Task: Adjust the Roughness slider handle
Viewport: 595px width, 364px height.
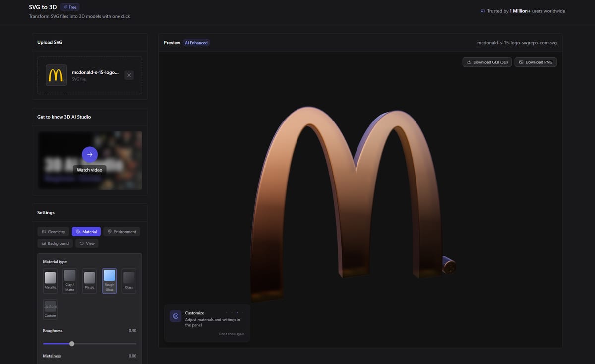Action: tap(72, 344)
